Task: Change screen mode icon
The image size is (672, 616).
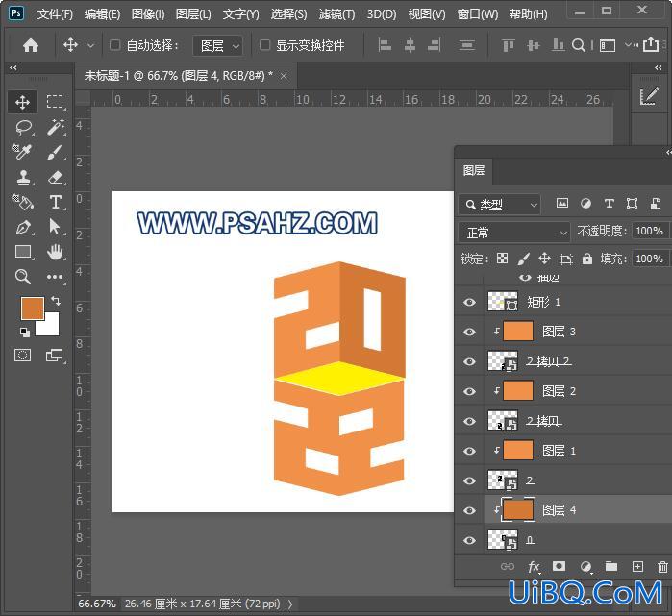Action: [x=55, y=356]
